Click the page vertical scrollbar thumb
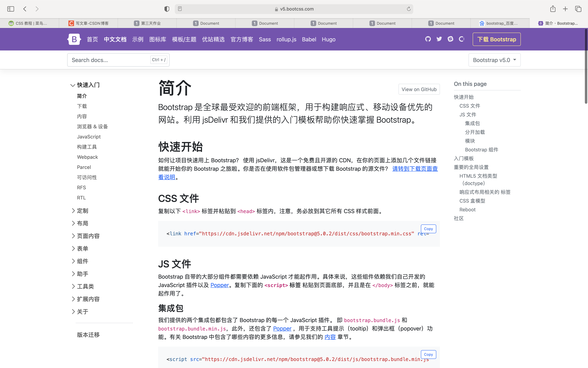The image size is (588, 368). click(x=586, y=66)
